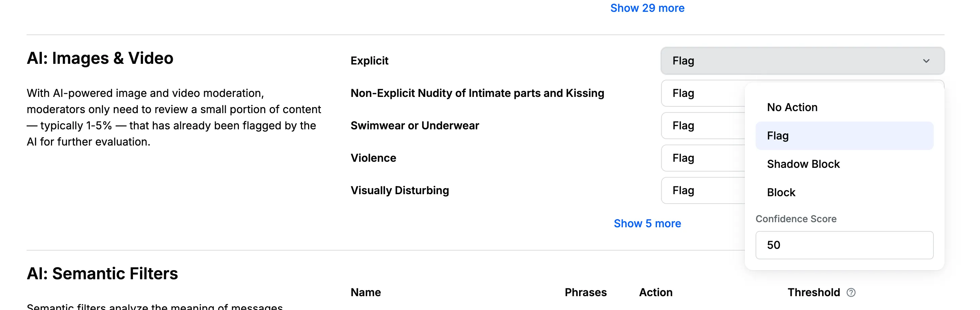Click the AI: Images & Video heading

100,58
